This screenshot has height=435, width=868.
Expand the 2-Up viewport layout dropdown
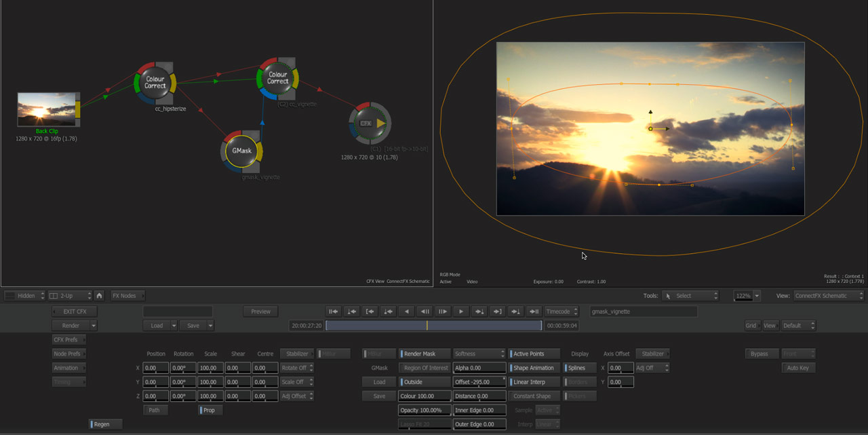click(x=70, y=296)
